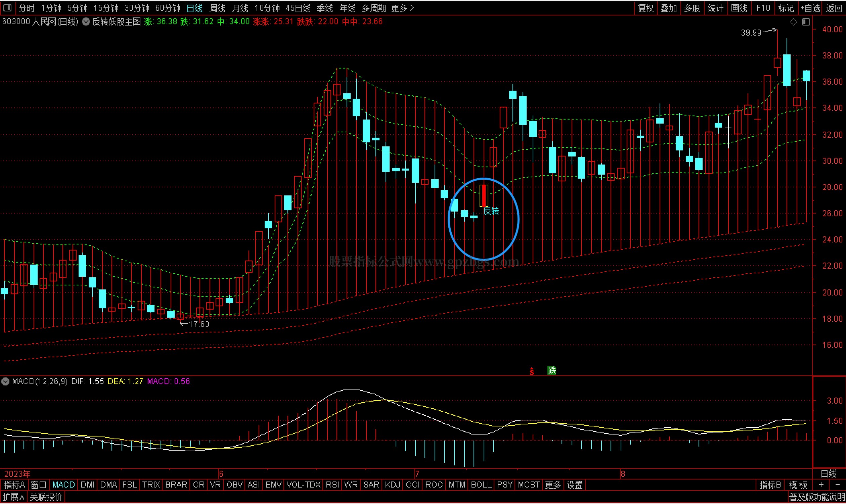Image resolution: width=846 pixels, height=504 pixels.
Task: Select the 60分钟 period
Action: (168, 8)
